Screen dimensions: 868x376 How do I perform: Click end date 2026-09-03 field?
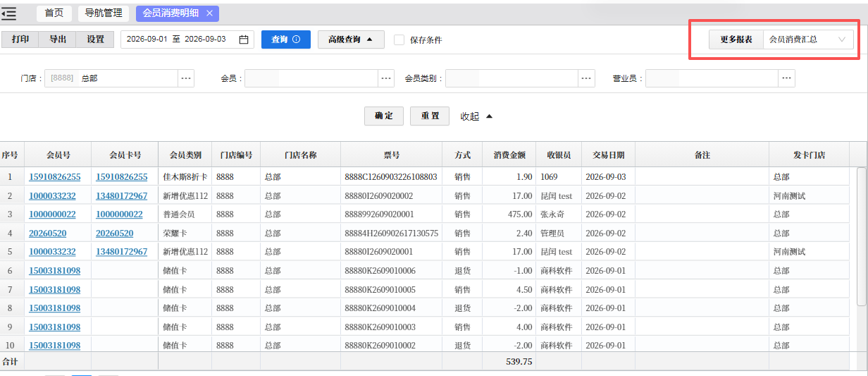(205, 40)
